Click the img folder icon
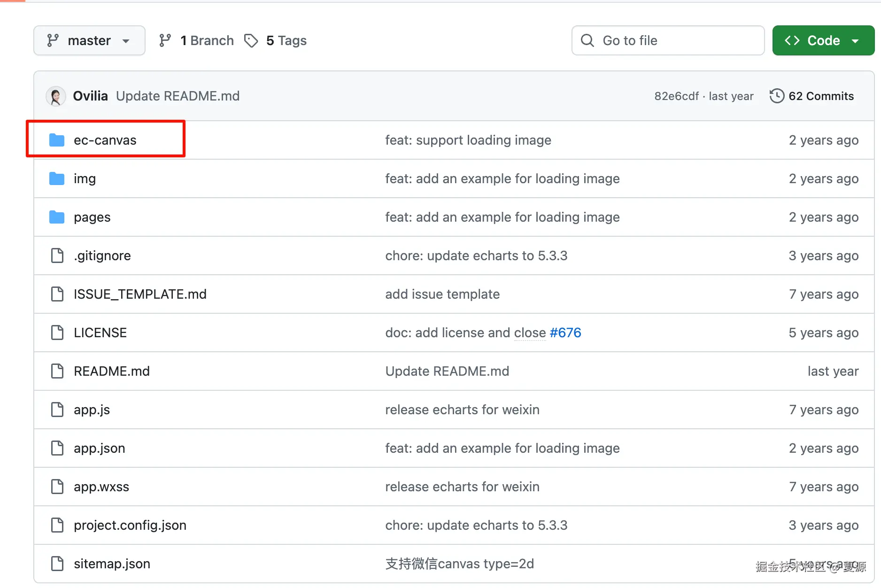Viewport: 881px width, 588px height. click(57, 178)
